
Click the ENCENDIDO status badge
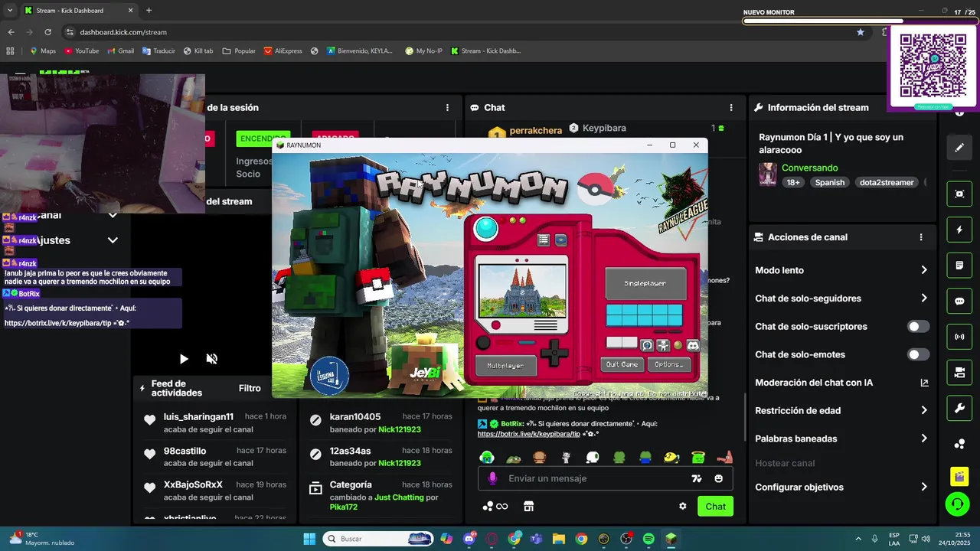coord(263,139)
